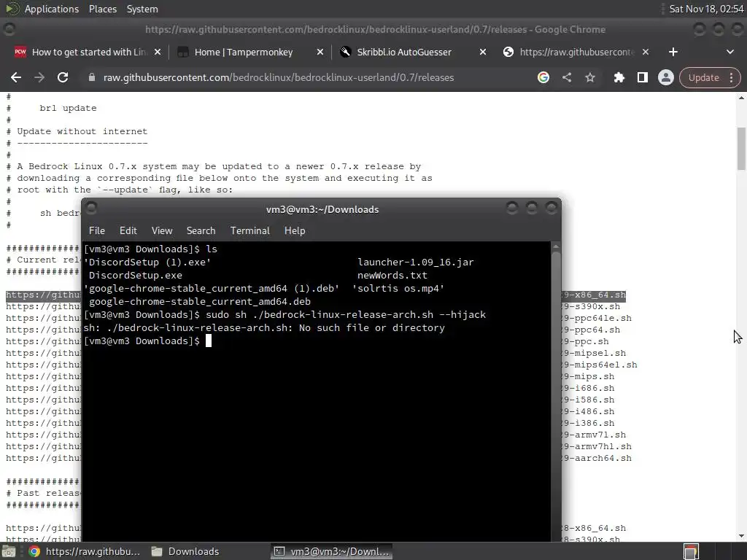The width and height of the screenshot is (747, 560).
Task: Click the clock showing Sat Nov 18
Action: (x=706, y=9)
